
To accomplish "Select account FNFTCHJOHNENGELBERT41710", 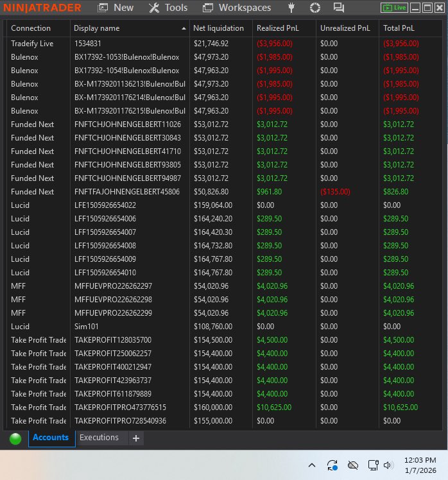I will click(x=223, y=151).
